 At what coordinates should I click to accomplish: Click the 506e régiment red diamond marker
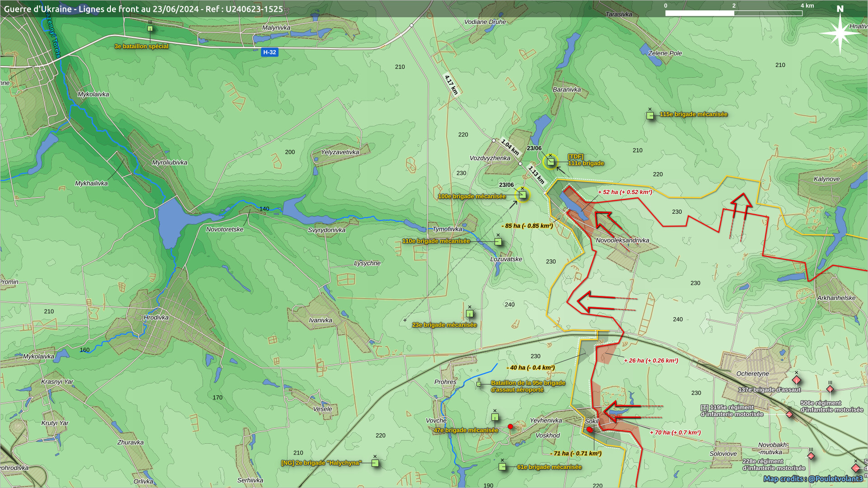click(x=830, y=389)
